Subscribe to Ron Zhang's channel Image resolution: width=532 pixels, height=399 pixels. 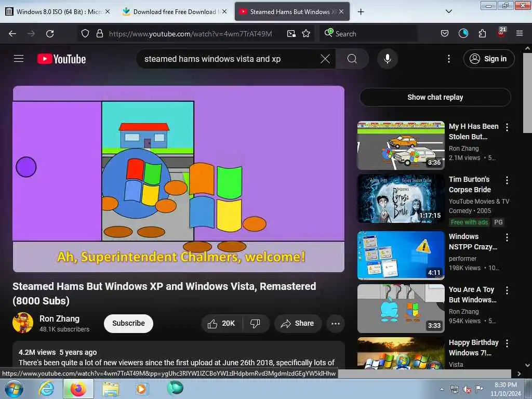pos(129,323)
